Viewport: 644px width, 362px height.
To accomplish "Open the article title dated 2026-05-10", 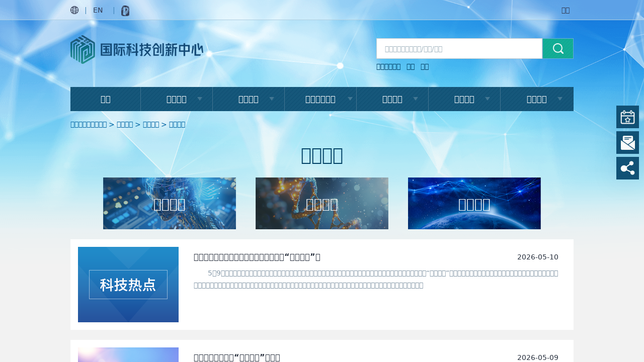I will [x=257, y=257].
